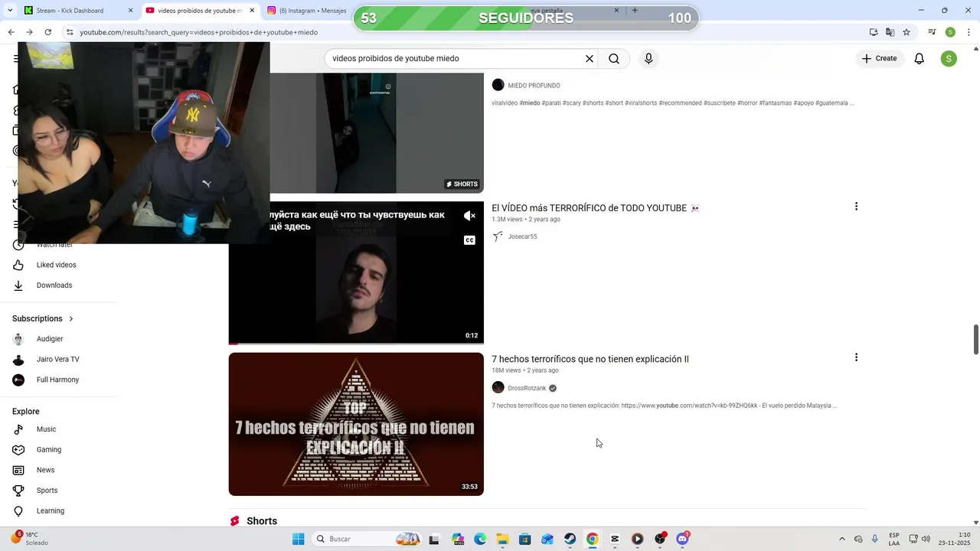Click the magnifier search button

[x=614, y=59]
